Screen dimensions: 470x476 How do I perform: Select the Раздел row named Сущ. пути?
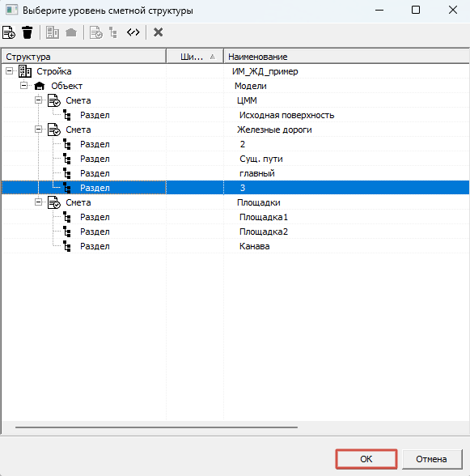coord(235,159)
